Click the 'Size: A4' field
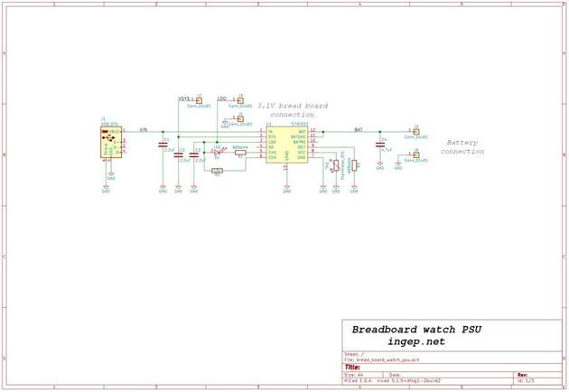Viewport: 569px width, 392px height. [x=354, y=375]
